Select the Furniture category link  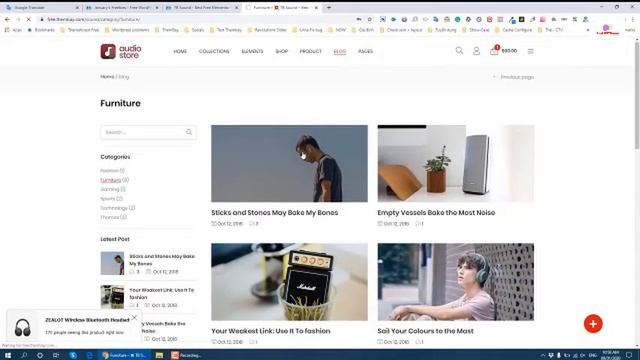(x=111, y=180)
